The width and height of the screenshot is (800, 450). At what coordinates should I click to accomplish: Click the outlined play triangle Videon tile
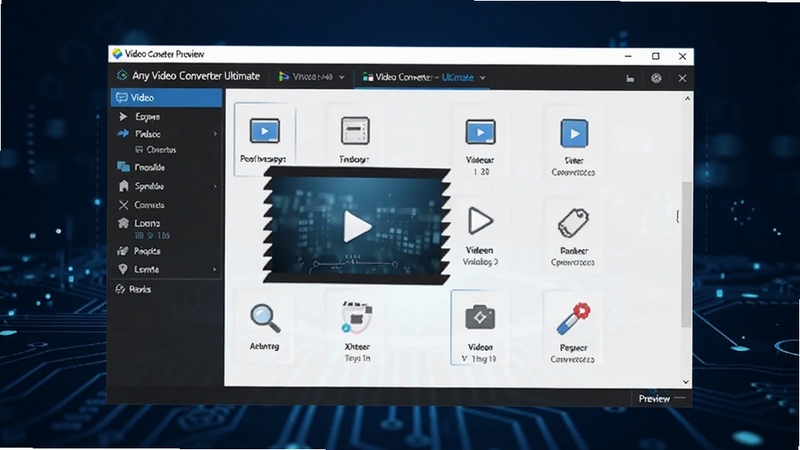[480, 221]
